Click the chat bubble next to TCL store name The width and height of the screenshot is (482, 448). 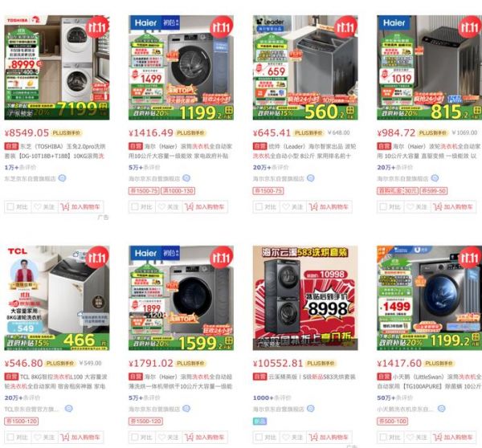pos(68,409)
